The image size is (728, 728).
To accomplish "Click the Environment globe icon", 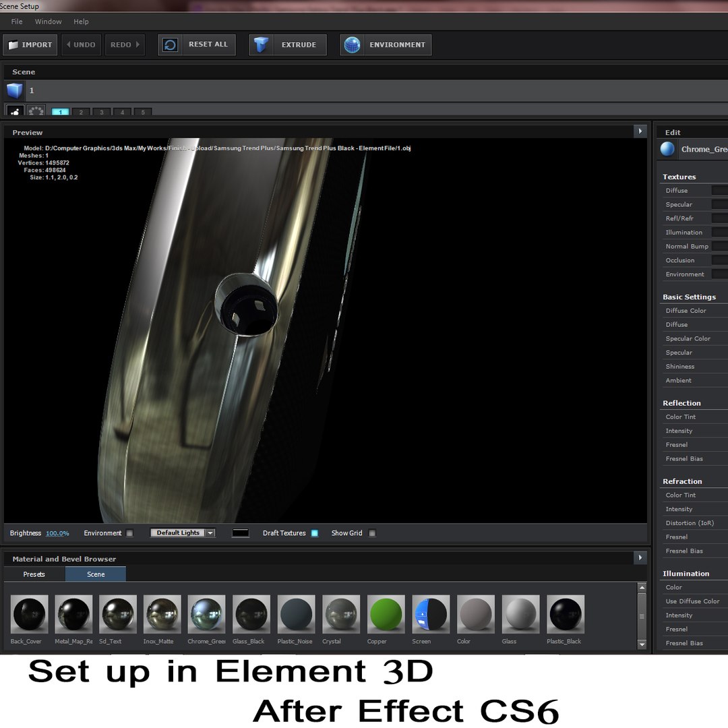I will click(353, 44).
